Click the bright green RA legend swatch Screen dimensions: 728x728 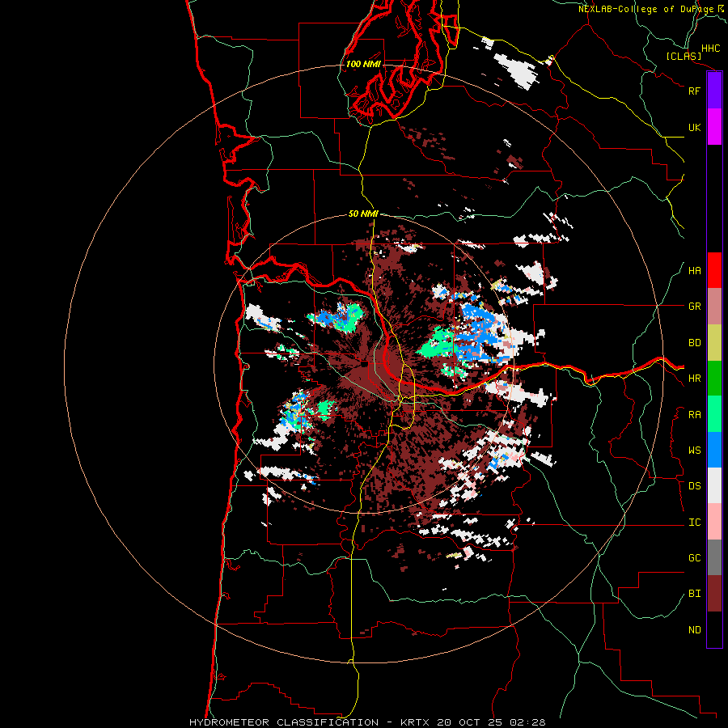coord(714,413)
